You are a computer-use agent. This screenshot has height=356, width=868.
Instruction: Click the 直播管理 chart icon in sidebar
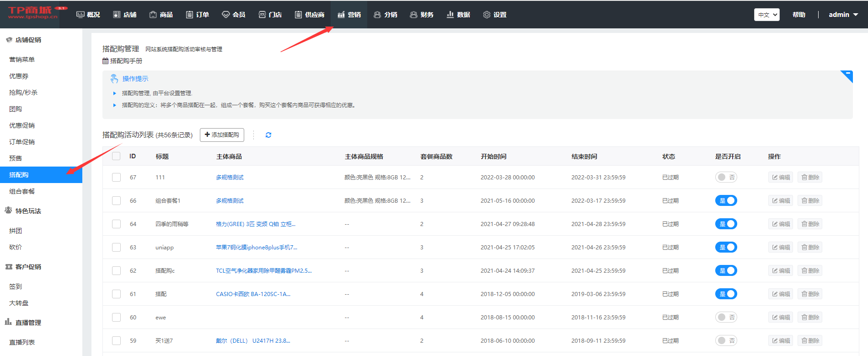click(8, 322)
